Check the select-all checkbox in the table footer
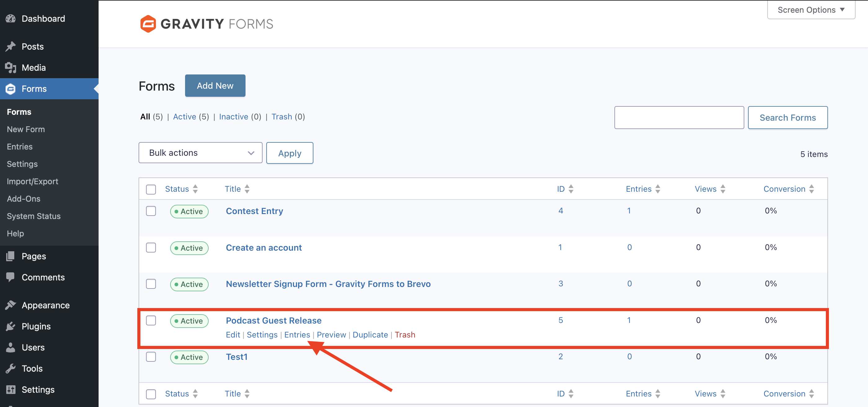868x407 pixels. [151, 394]
